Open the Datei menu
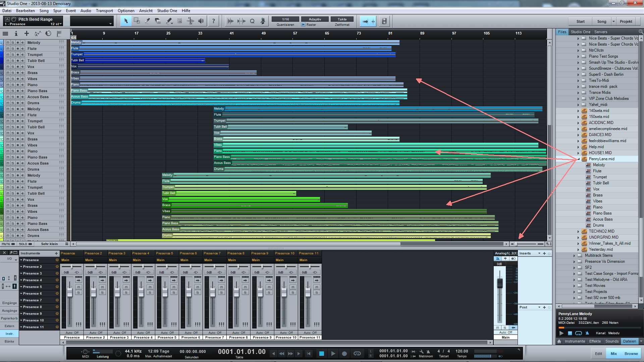This screenshot has width=644, height=362. pyautogui.click(x=7, y=11)
